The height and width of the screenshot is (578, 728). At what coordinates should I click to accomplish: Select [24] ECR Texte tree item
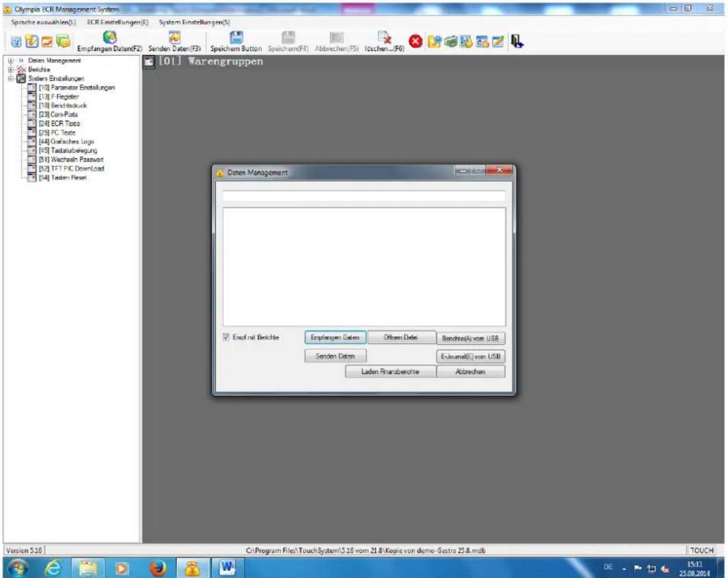(x=59, y=124)
